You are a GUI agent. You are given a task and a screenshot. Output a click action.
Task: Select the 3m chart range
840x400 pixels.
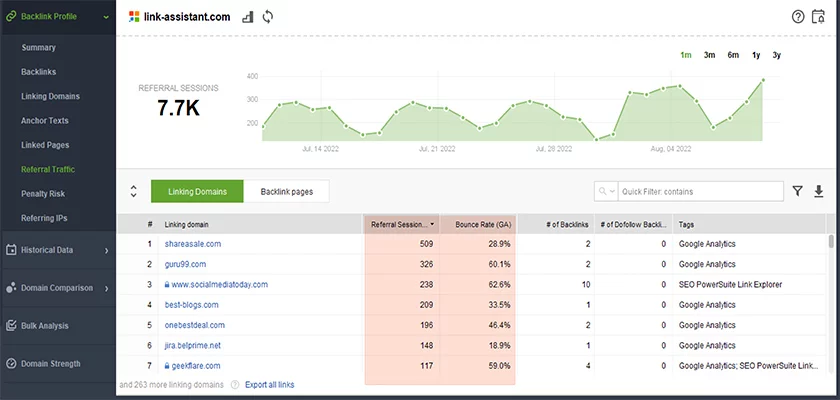[709, 55]
